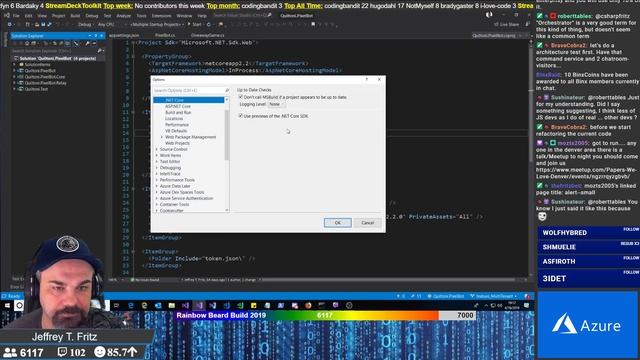Open the Multiple Startup Projects dropdown

click(x=158, y=24)
